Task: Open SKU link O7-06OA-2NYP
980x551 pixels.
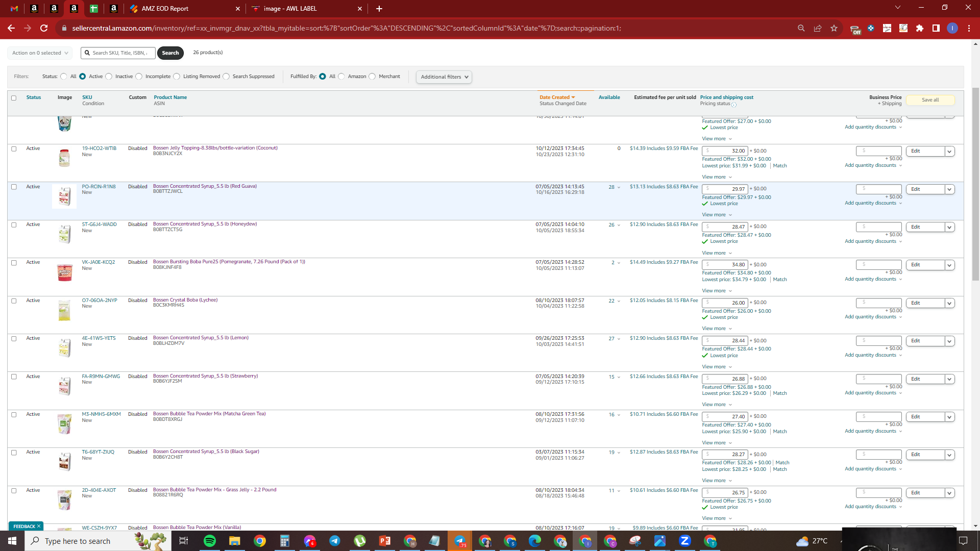Action: [x=100, y=300]
